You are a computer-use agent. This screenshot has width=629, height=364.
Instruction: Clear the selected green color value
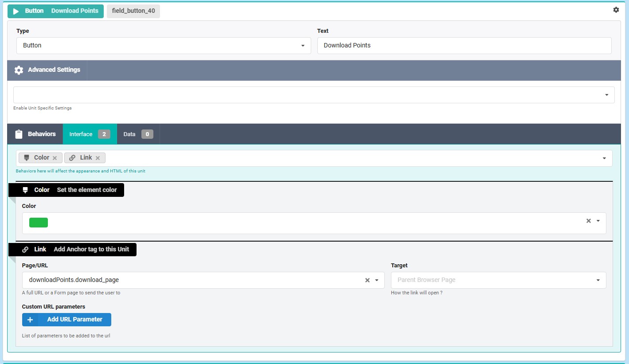point(589,221)
